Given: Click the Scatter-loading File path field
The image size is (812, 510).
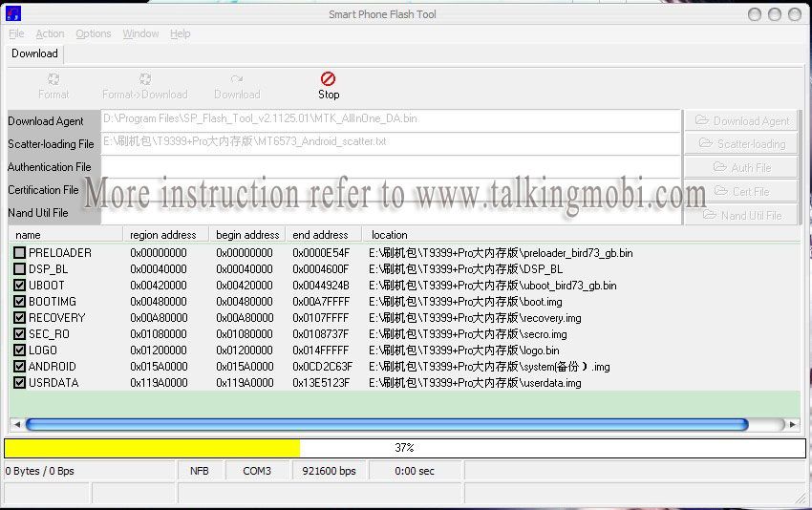Looking at the screenshot, I should (x=391, y=143).
